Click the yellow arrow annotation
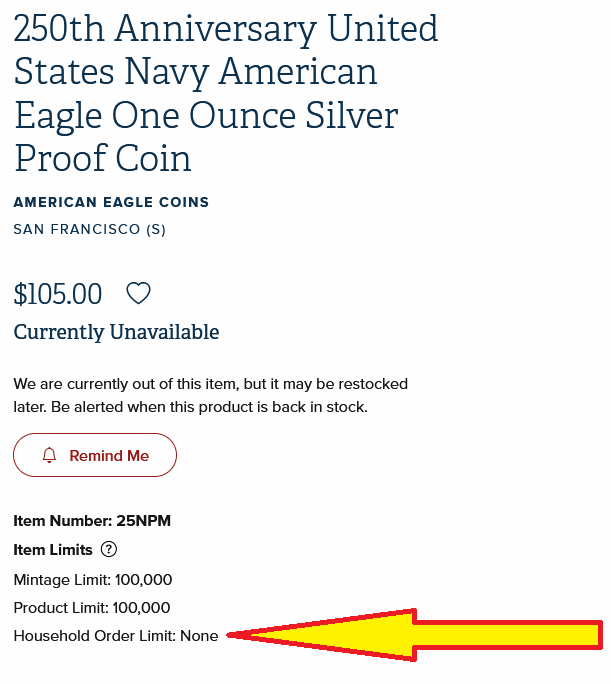 [414, 635]
